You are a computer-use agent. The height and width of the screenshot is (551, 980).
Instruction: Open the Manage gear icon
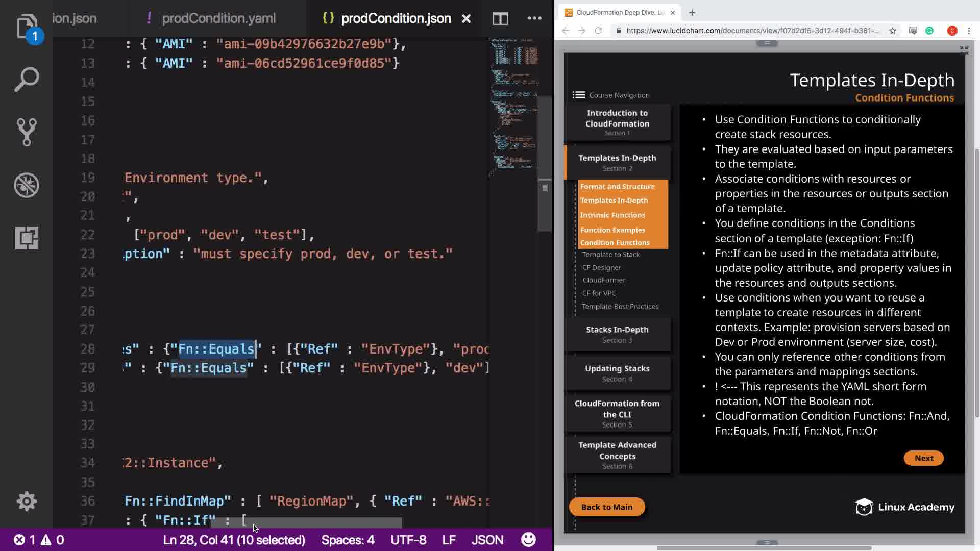pos(27,501)
